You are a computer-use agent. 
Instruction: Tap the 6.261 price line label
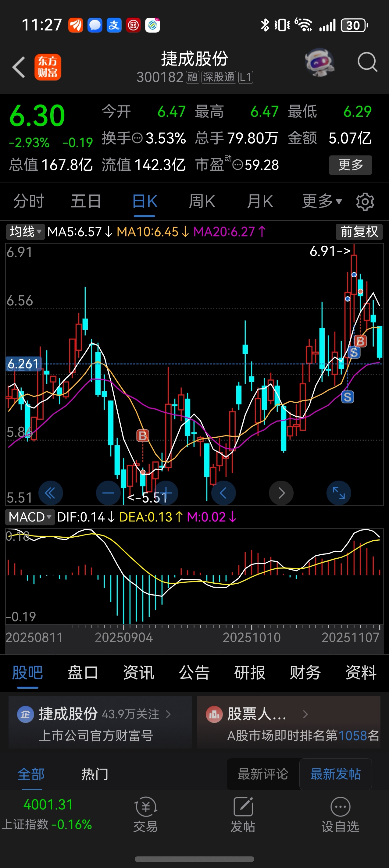pyautogui.click(x=23, y=364)
